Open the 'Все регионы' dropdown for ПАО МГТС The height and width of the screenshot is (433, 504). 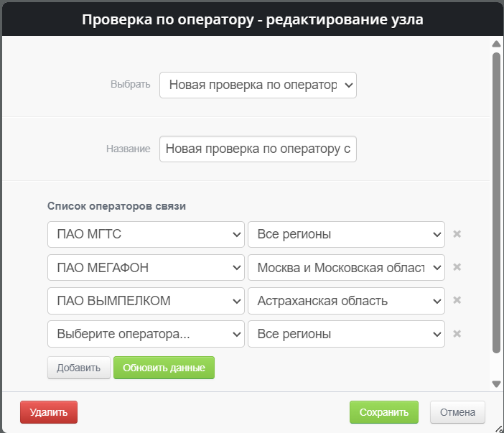(x=346, y=234)
